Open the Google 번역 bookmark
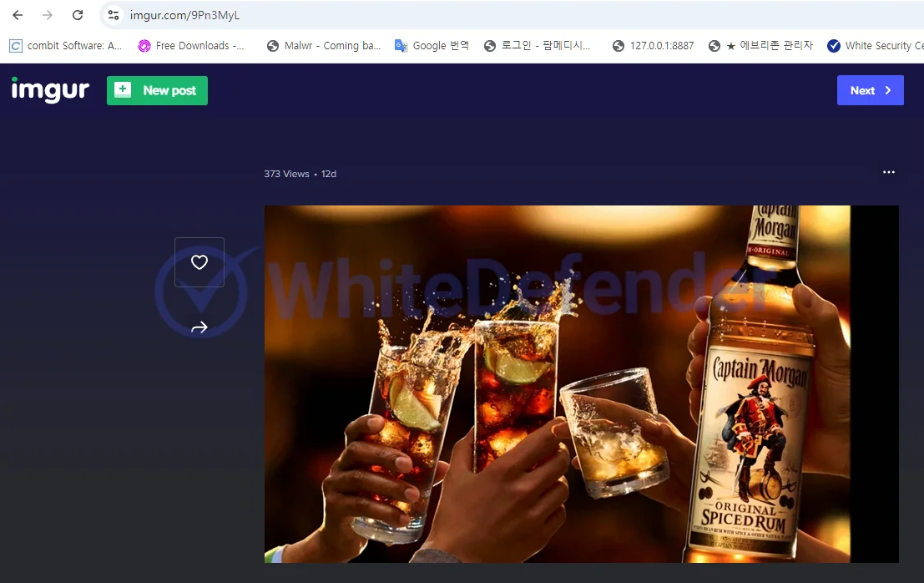 432,46
